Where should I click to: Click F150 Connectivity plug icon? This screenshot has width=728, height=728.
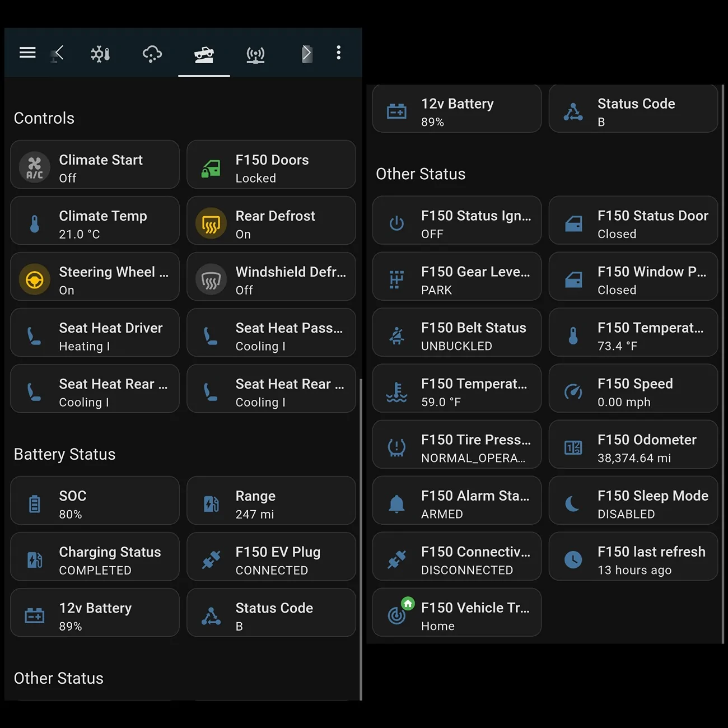396,559
